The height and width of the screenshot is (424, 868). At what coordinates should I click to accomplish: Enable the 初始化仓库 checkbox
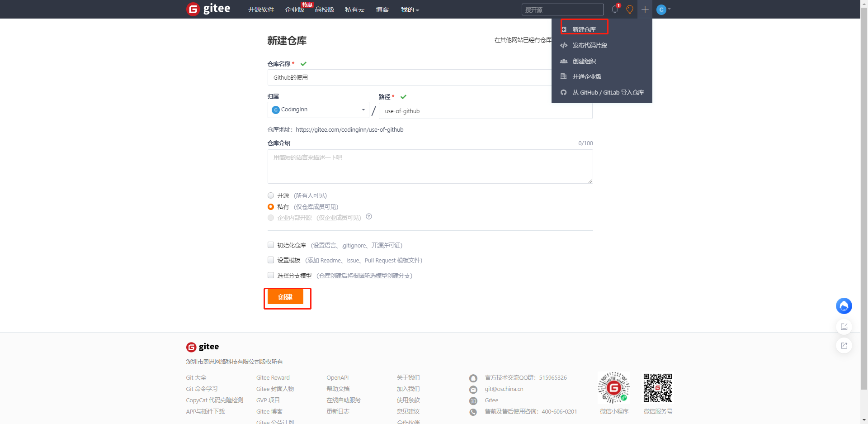pyautogui.click(x=271, y=245)
